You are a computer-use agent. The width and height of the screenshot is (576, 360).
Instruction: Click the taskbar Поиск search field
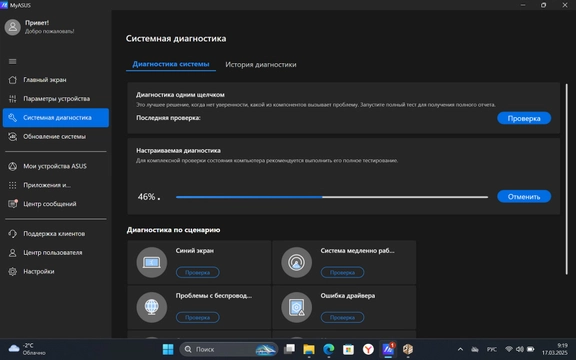[229, 349]
